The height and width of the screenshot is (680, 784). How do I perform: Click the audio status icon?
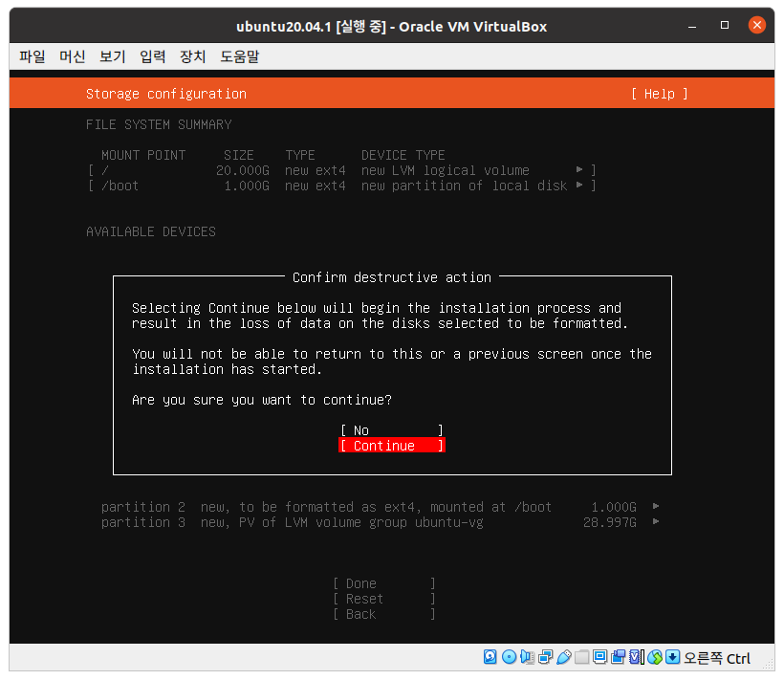[527, 657]
